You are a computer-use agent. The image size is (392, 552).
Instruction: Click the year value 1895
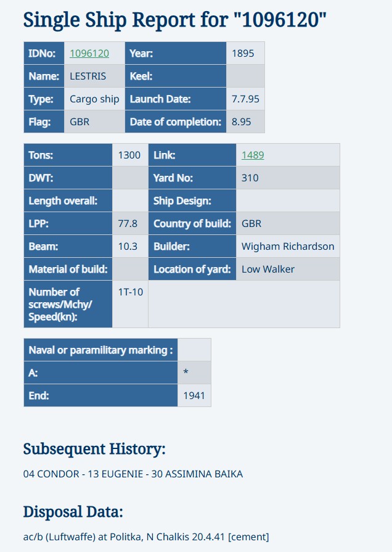tap(243, 54)
